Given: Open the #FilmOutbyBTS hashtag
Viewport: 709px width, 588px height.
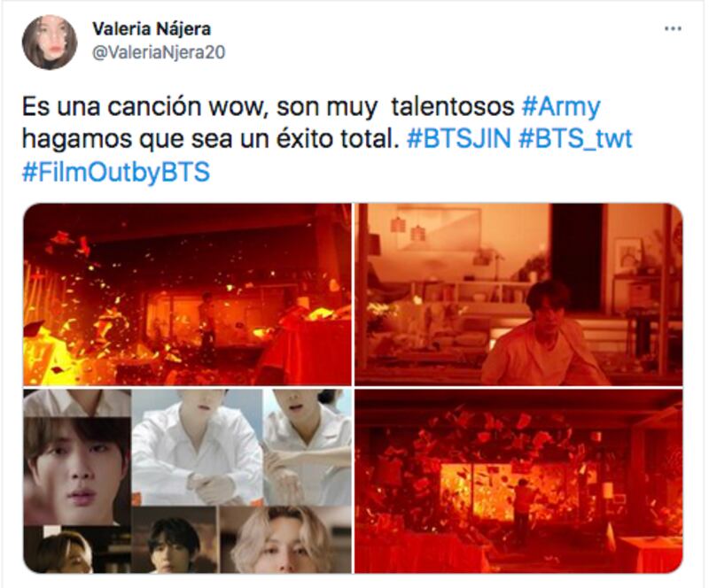Looking at the screenshot, I should pyautogui.click(x=116, y=172).
